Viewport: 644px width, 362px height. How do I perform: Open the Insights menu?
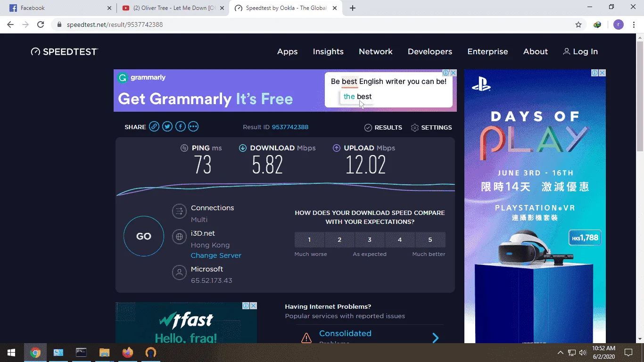(x=328, y=51)
